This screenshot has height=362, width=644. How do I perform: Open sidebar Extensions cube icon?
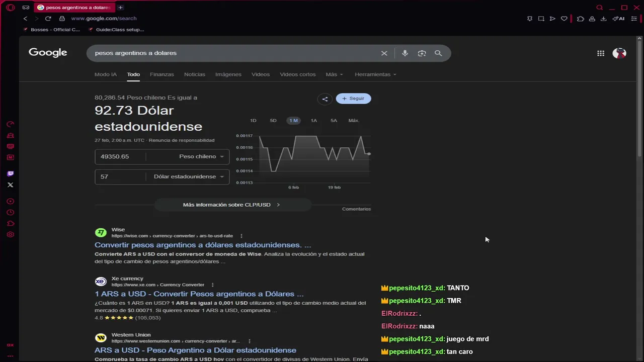(10, 223)
